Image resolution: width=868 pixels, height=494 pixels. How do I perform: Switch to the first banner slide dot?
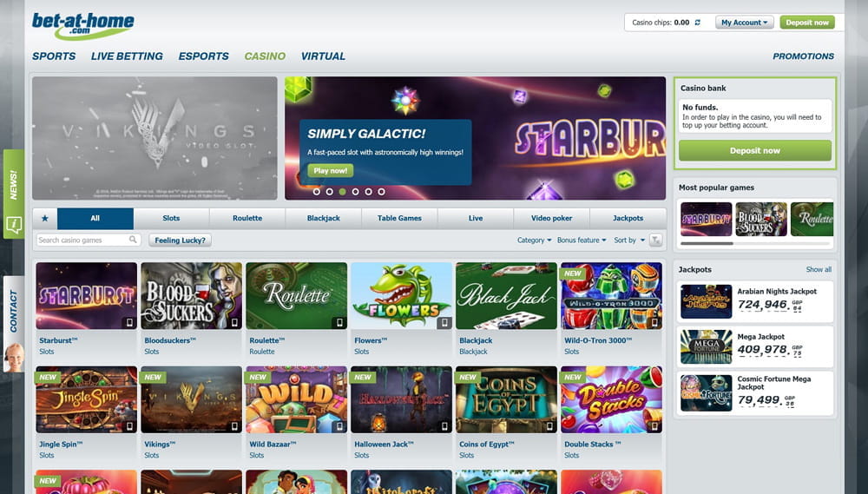pyautogui.click(x=317, y=191)
